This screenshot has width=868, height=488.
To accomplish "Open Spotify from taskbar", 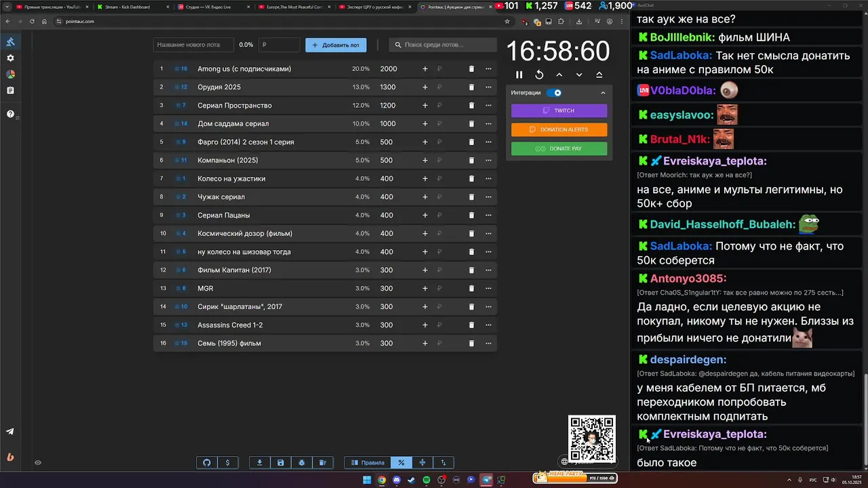I will pyautogui.click(x=427, y=480).
